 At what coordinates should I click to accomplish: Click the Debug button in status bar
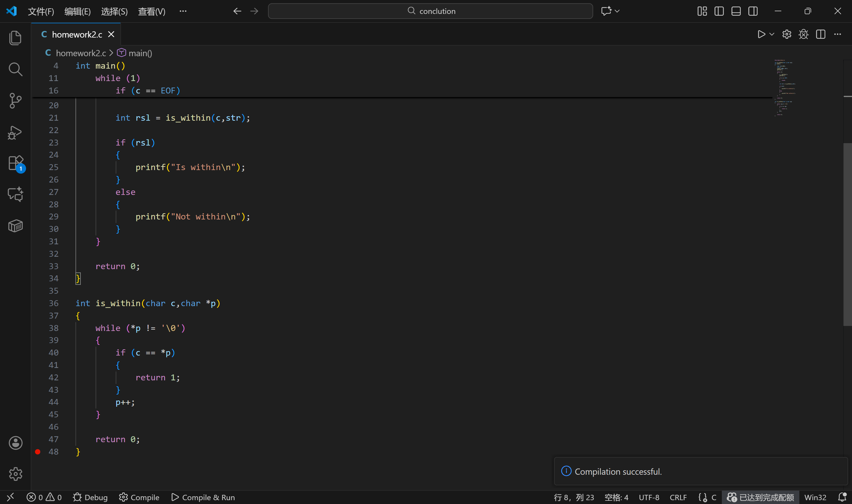(90, 497)
